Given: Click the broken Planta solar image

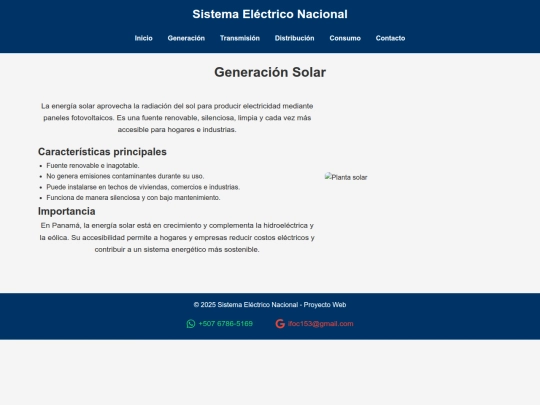Looking at the screenshot, I should [346, 177].
